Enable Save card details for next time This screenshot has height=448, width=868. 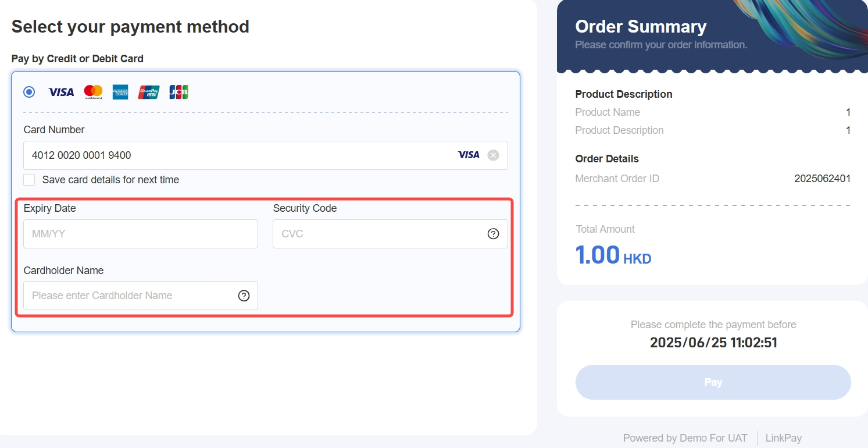[x=30, y=180]
